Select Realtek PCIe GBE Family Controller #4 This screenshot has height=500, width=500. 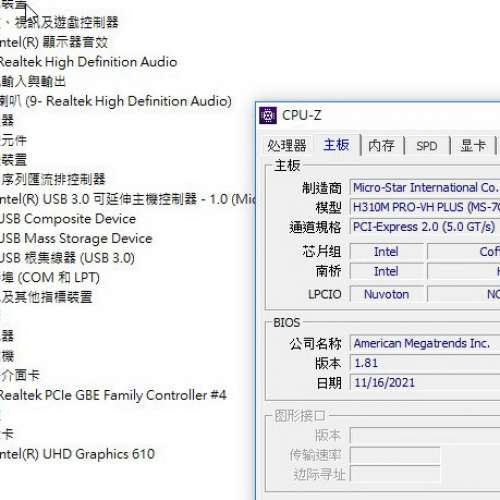(x=113, y=395)
